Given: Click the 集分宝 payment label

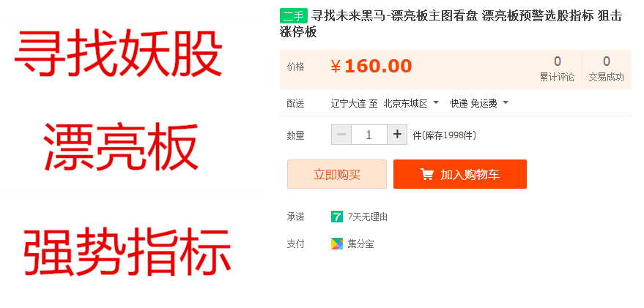Looking at the screenshot, I should (360, 244).
